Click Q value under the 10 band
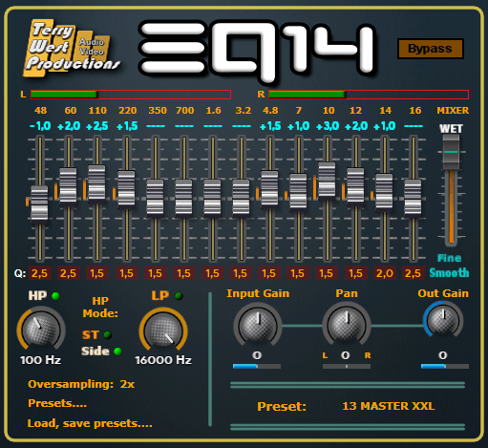This screenshot has height=448, width=488. 327,273
